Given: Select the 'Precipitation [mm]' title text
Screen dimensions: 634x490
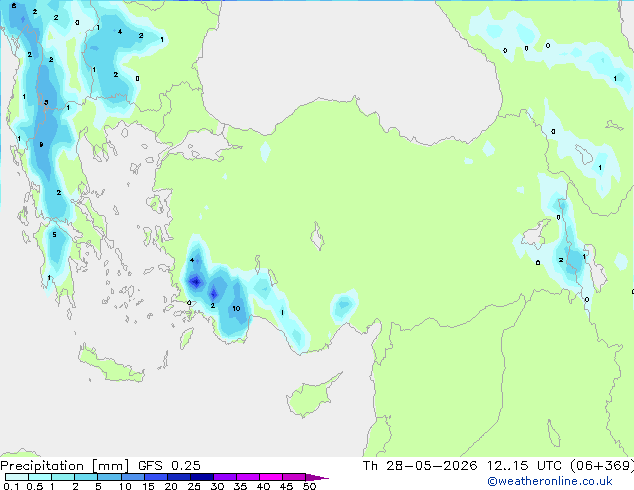Looking at the screenshot, I should 64,466.
